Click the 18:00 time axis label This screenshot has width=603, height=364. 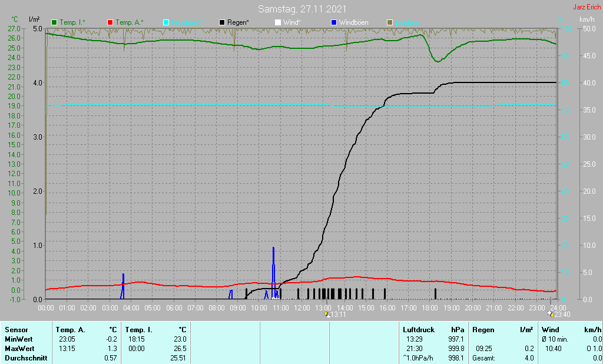[430, 308]
